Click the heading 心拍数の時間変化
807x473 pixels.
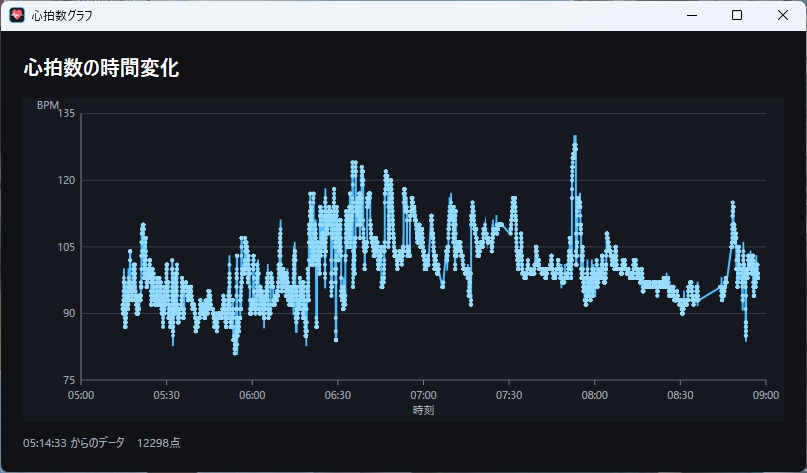(x=101, y=68)
